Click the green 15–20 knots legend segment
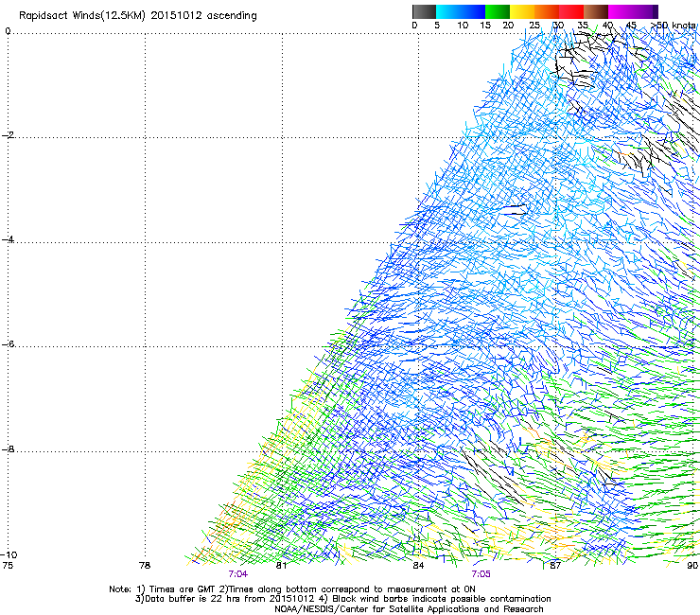This screenshot has width=700, height=615. coord(498,11)
